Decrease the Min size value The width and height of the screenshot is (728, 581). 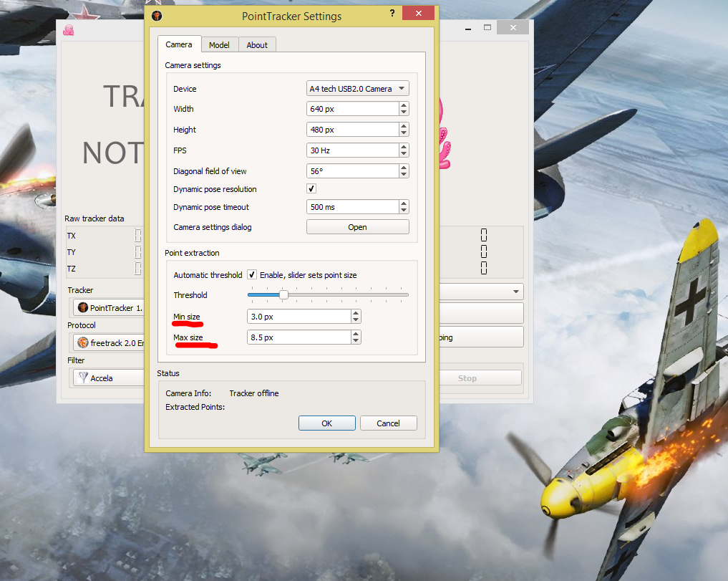pyautogui.click(x=356, y=320)
